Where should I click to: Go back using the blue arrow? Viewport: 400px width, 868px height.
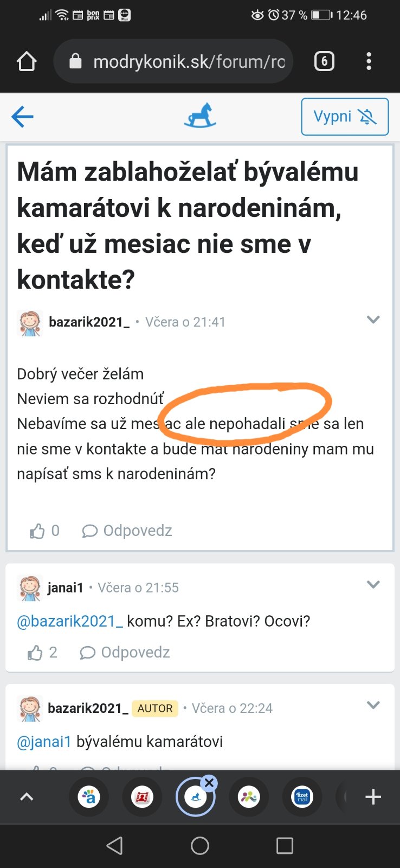coord(22,117)
